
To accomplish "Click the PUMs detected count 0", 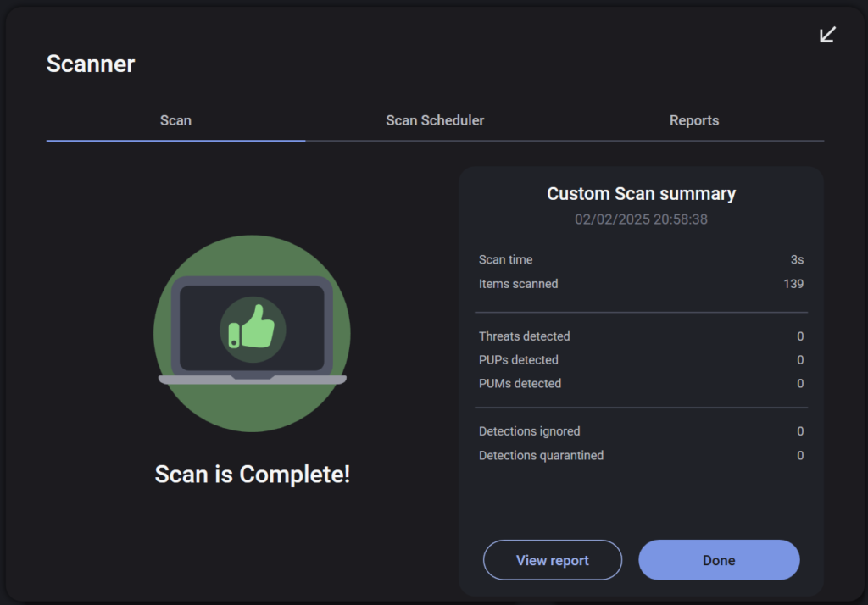I will (800, 384).
